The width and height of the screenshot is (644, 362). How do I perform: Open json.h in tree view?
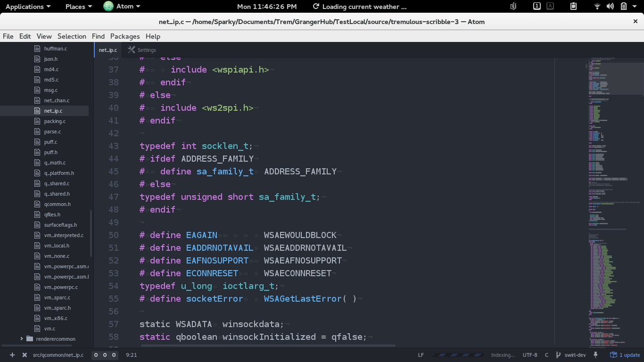pyautogui.click(x=51, y=59)
